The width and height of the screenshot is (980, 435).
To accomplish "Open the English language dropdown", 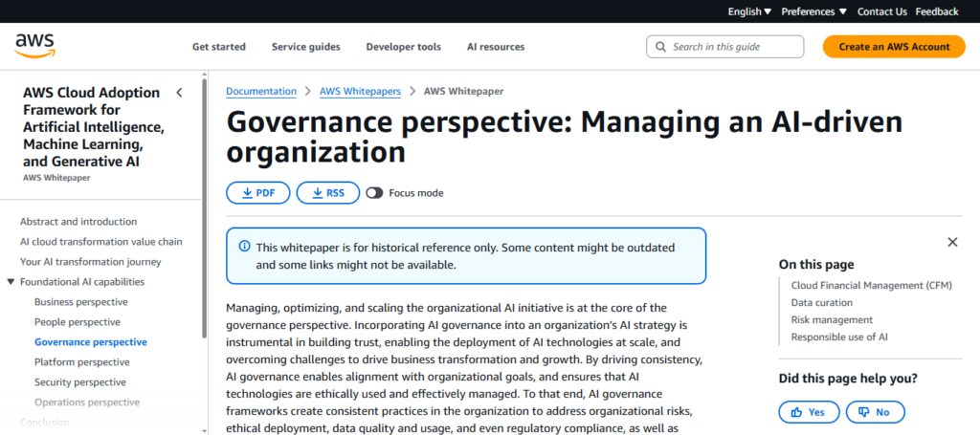I will [x=749, y=11].
